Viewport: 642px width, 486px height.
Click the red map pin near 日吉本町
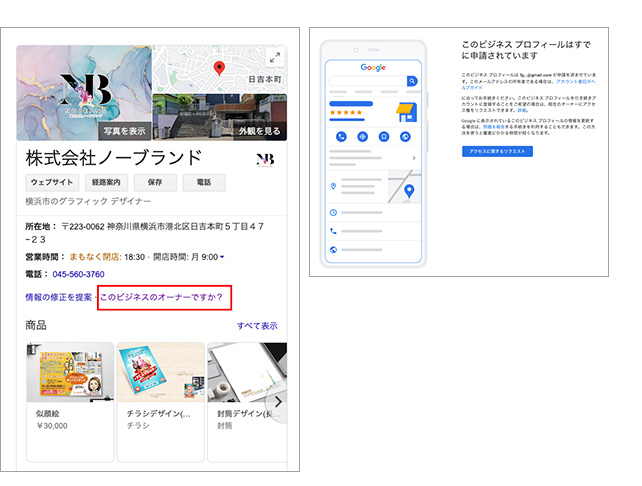click(x=219, y=68)
